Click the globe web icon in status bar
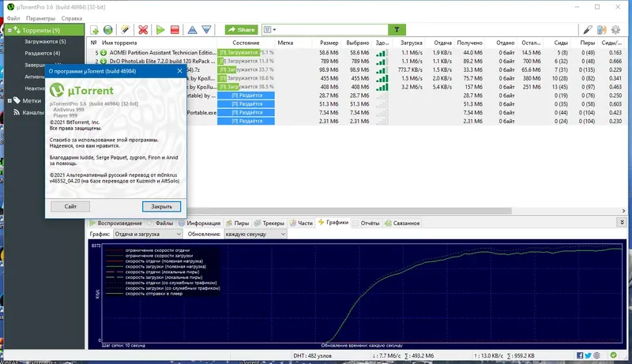The width and height of the screenshot is (632, 364). [597, 355]
